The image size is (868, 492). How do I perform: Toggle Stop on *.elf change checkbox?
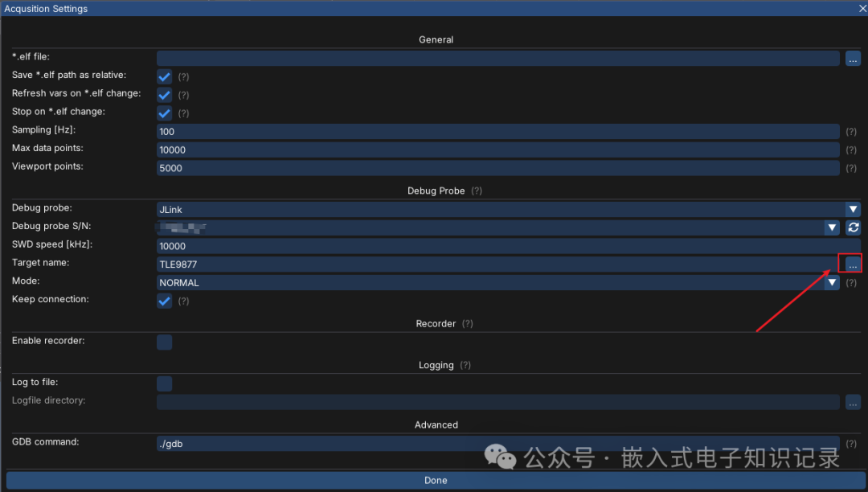click(x=165, y=113)
